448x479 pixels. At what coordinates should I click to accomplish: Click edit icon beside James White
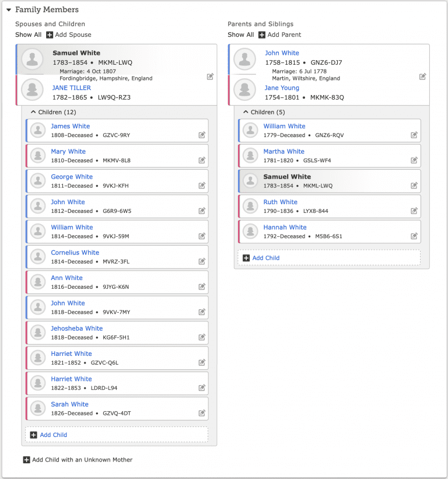tap(202, 135)
